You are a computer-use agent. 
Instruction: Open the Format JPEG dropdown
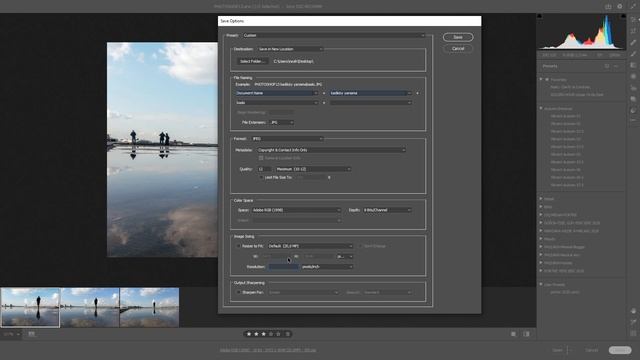click(287, 139)
